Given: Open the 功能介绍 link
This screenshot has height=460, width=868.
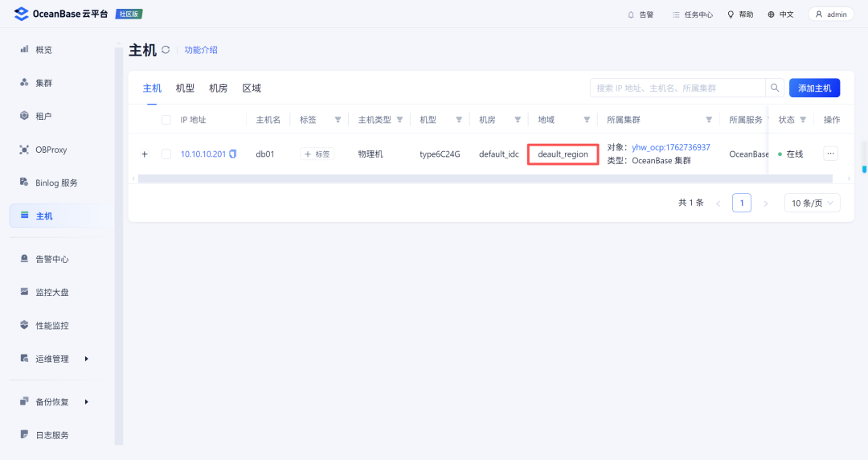Looking at the screenshot, I should (x=201, y=50).
